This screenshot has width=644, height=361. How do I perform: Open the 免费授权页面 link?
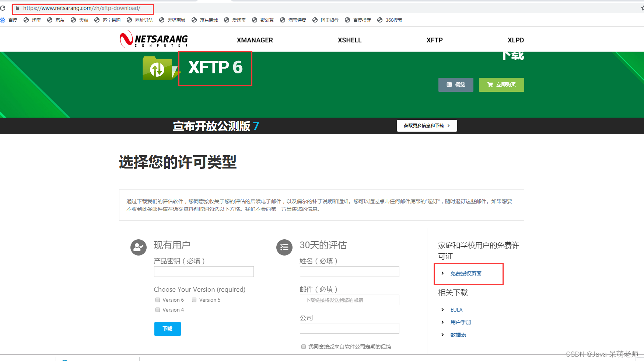466,274
